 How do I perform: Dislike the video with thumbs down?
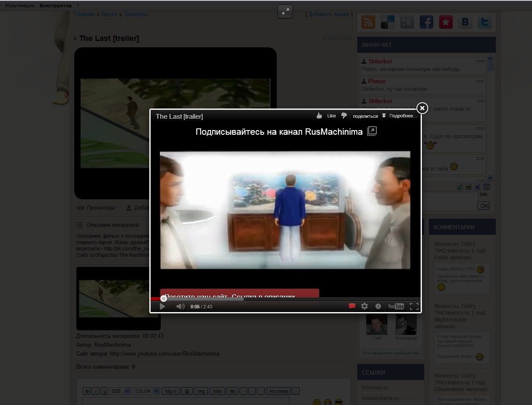(344, 116)
